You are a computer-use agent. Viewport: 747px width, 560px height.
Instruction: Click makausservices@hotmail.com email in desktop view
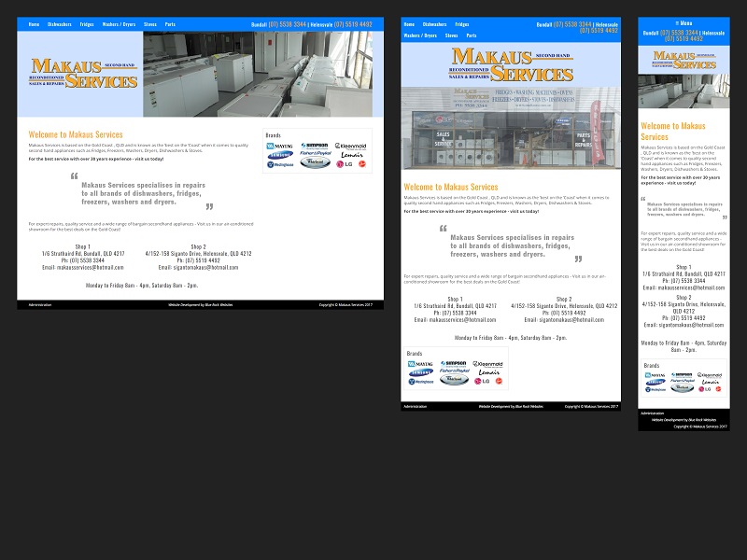(x=82, y=267)
